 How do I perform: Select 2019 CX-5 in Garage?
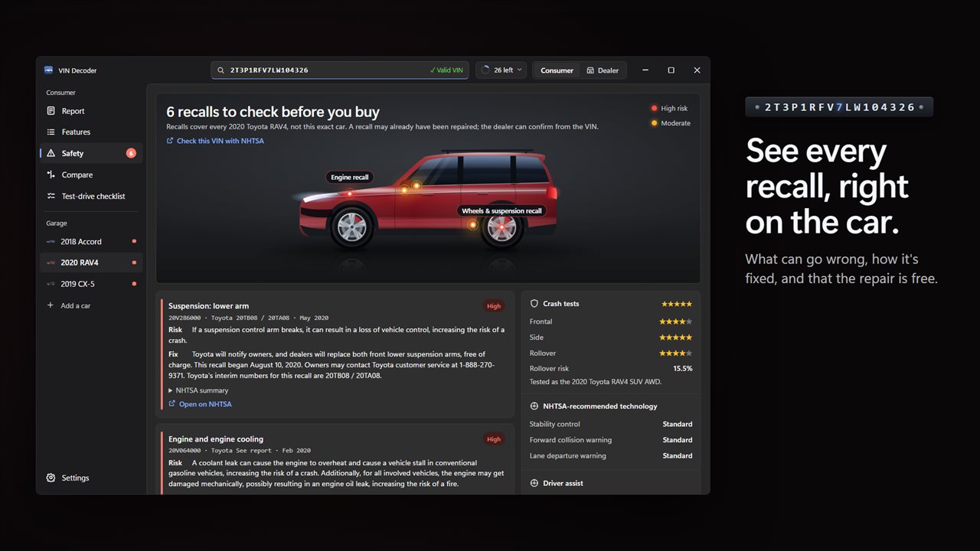point(91,284)
